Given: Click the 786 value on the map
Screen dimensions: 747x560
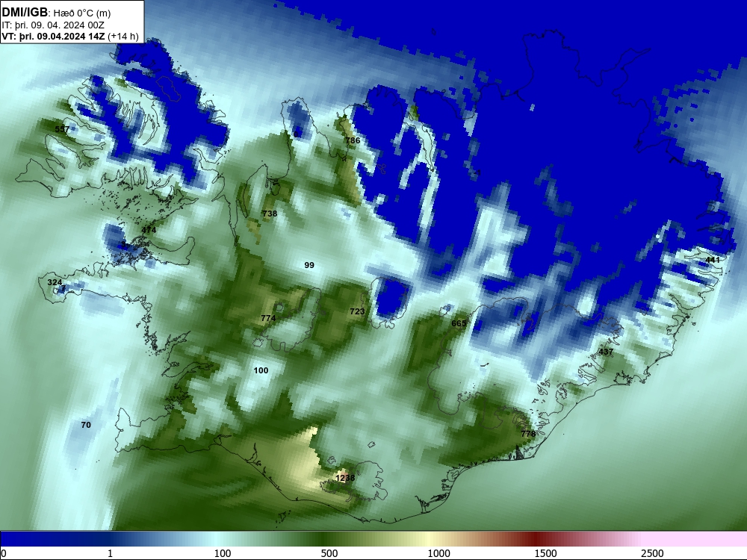Looking at the screenshot, I should click(353, 140).
